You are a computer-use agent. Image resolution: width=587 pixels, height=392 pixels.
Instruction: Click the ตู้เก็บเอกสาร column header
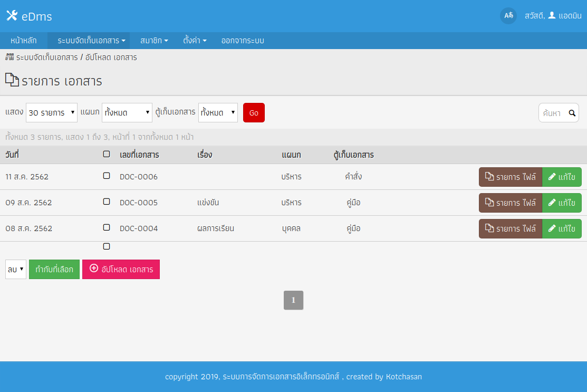point(353,155)
